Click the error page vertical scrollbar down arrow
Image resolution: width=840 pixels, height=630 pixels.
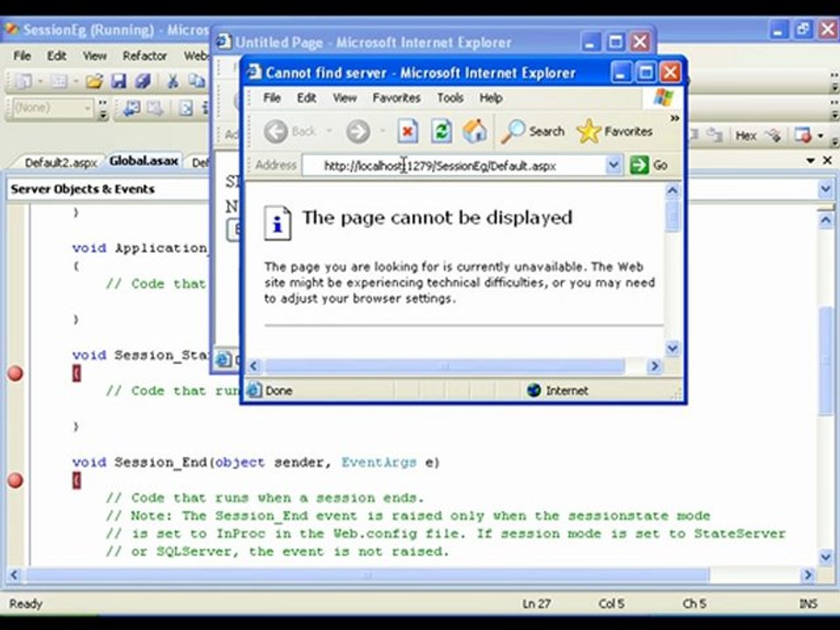672,349
